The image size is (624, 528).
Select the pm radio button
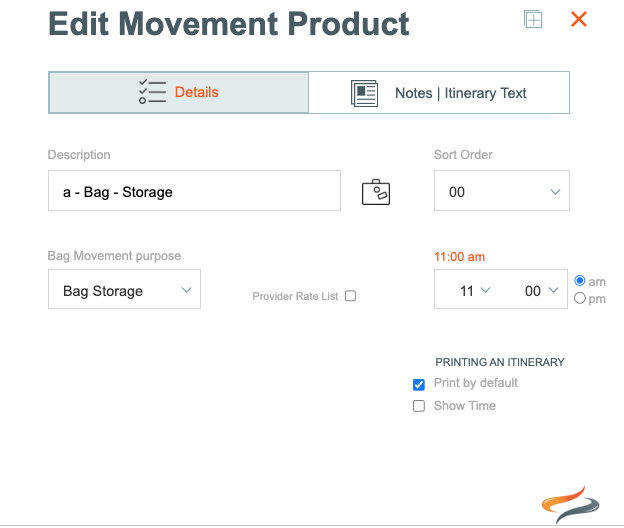coord(580,298)
